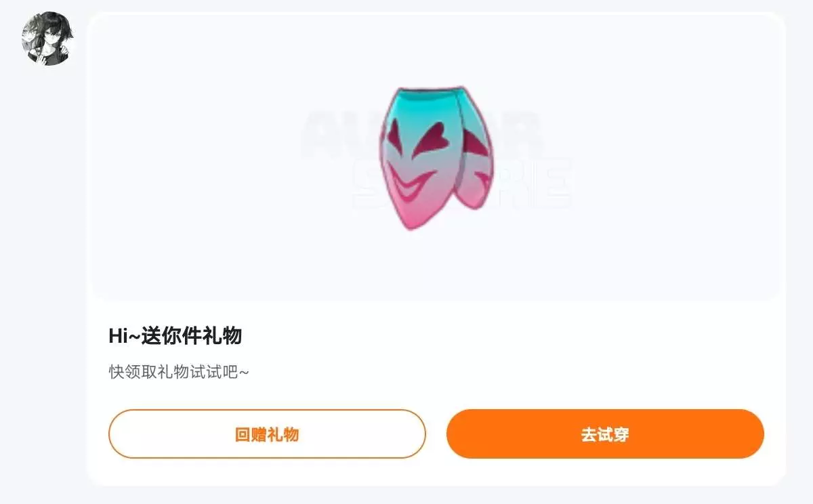Viewport: 813px width, 504px height.
Task: Click the white card area below the buttons
Action: pyautogui.click(x=436, y=471)
